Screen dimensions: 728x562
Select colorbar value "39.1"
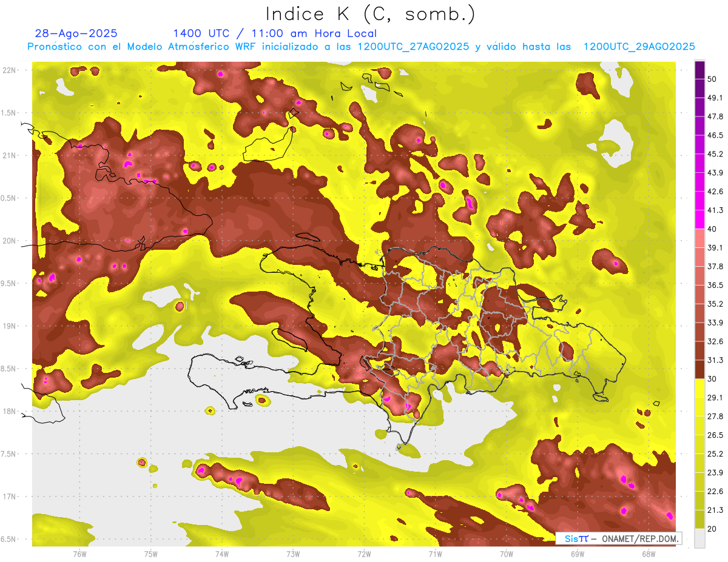tap(716, 247)
